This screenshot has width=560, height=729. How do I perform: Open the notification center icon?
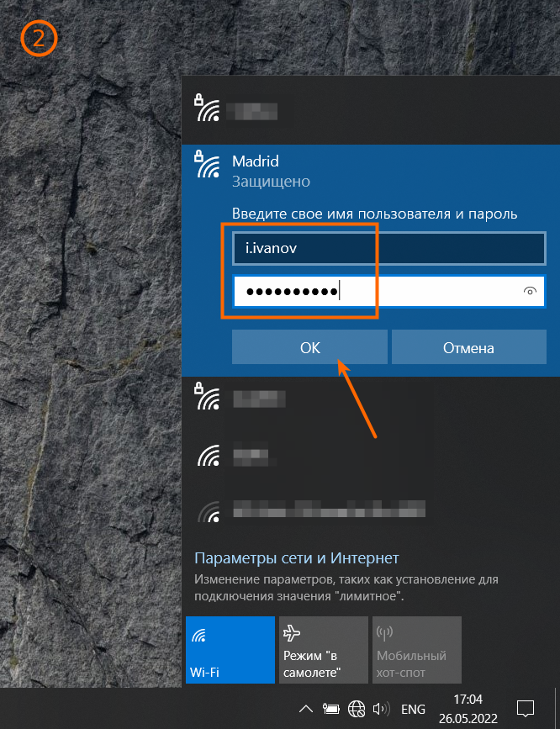526,708
